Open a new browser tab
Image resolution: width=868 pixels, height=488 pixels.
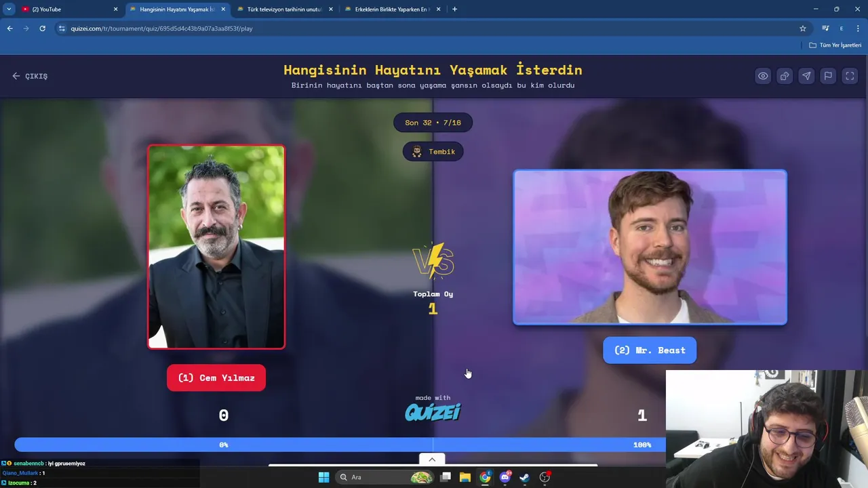click(454, 9)
